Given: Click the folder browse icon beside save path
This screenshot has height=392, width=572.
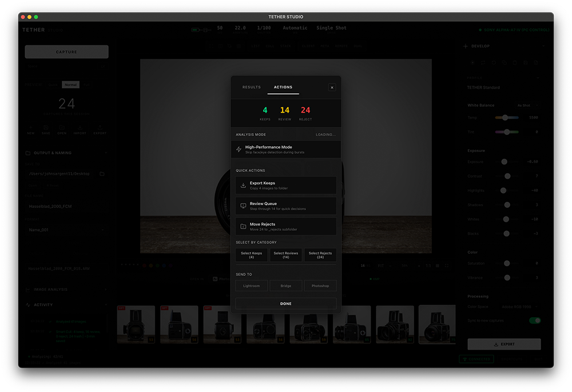Looking at the screenshot, I should [x=102, y=174].
